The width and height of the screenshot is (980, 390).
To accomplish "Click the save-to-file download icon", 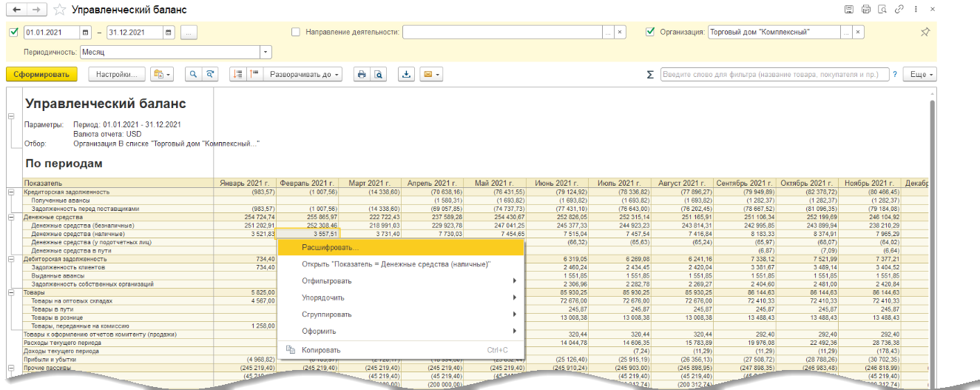I will [x=406, y=74].
